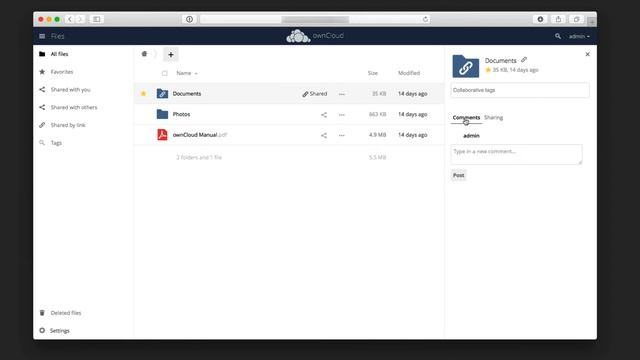Toggle favorite star in details panel
The height and width of the screenshot is (360, 640).
[x=488, y=70]
